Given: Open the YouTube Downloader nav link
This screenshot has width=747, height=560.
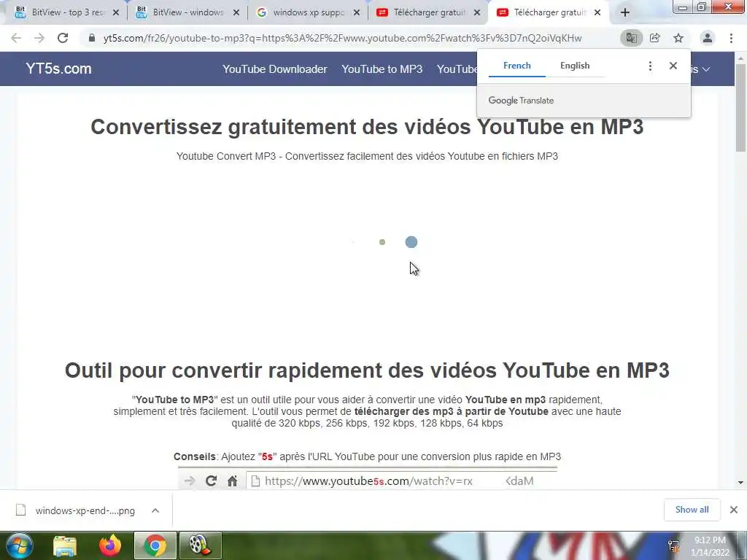Looking at the screenshot, I should 275,69.
